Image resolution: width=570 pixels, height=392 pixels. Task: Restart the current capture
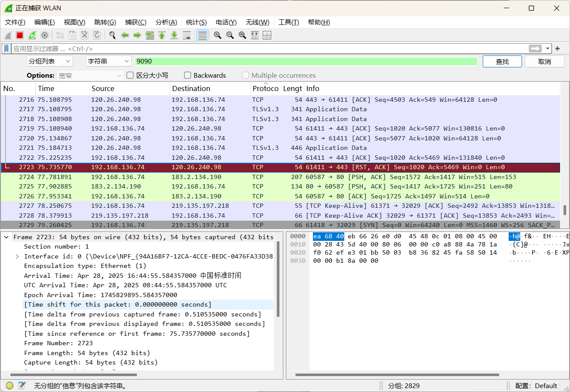tap(32, 35)
